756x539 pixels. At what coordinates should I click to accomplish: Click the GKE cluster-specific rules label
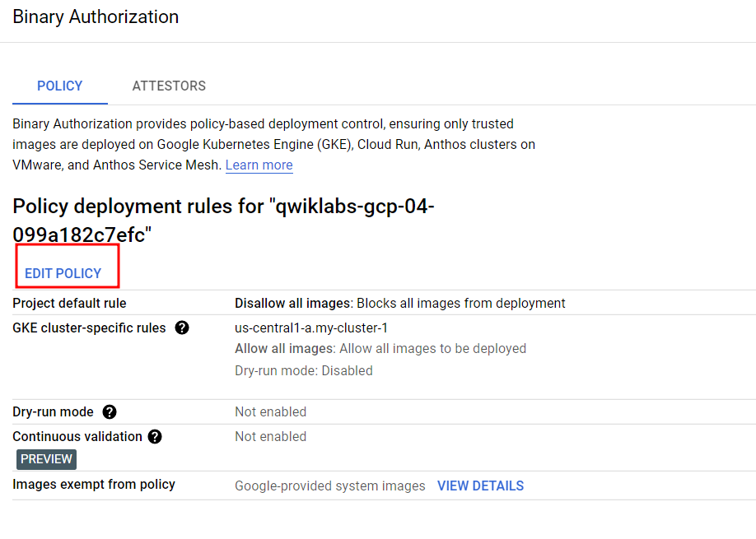tap(89, 328)
